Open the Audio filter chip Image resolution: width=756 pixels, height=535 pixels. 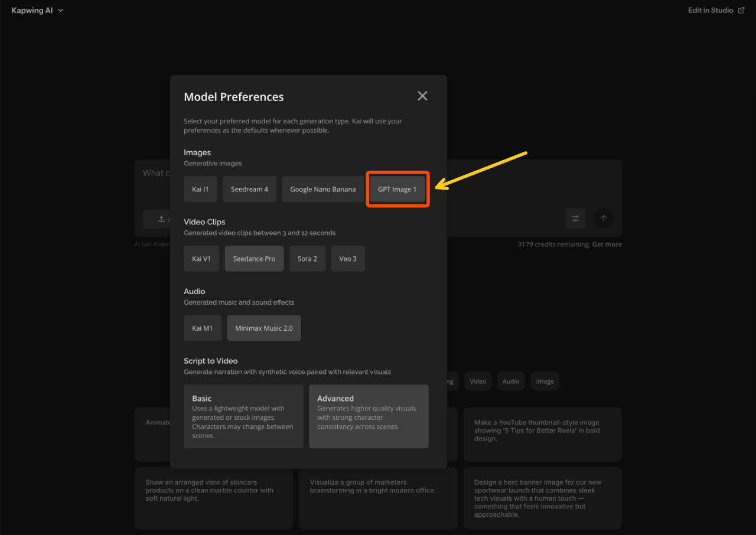click(510, 381)
